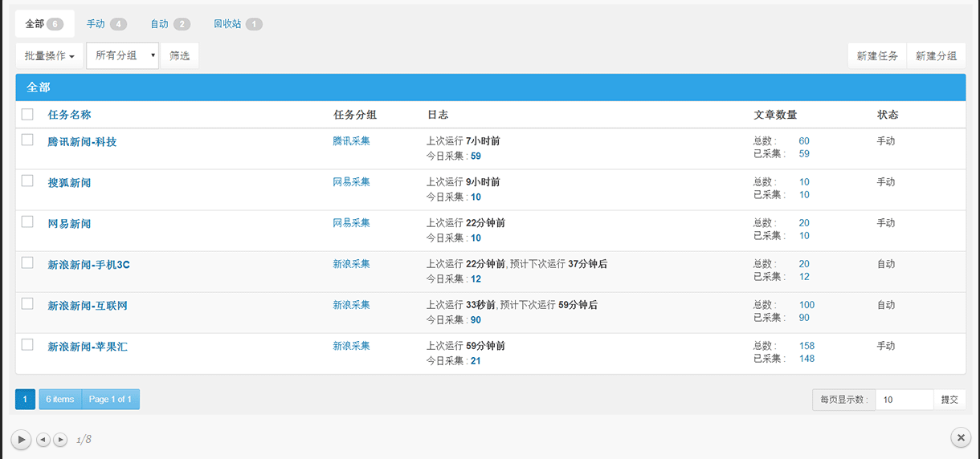Open the 回收站 tab
The width and height of the screenshot is (980, 459).
pyautogui.click(x=237, y=24)
